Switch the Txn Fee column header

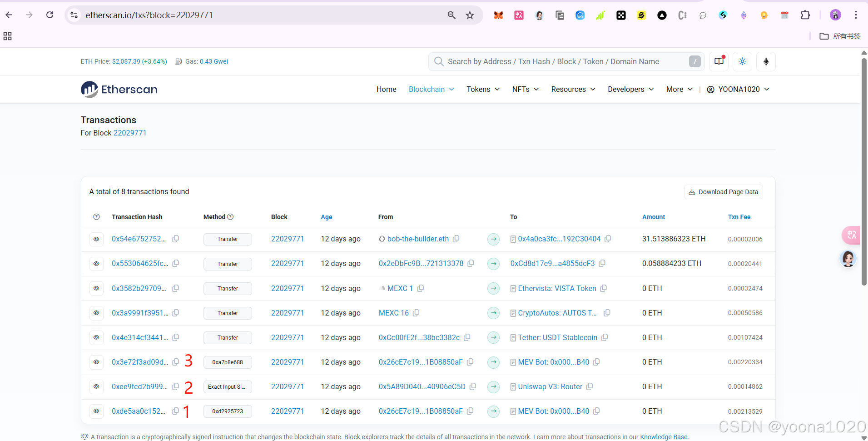point(739,217)
